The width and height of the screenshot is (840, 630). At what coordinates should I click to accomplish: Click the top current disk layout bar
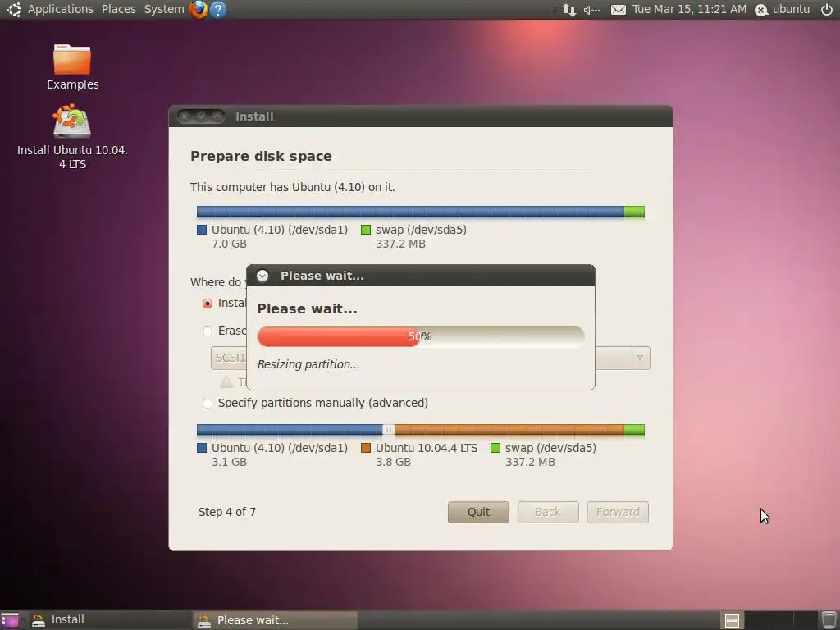pyautogui.click(x=421, y=212)
